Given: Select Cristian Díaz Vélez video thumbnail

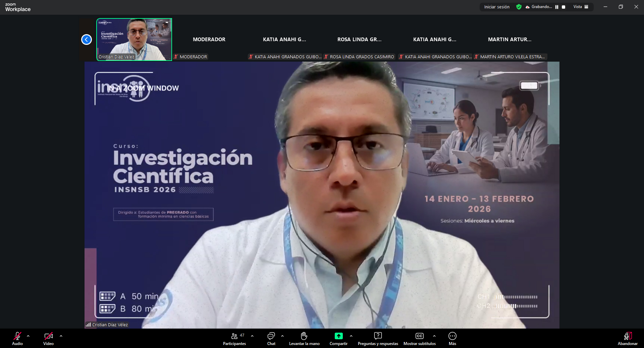Looking at the screenshot, I should [x=134, y=39].
